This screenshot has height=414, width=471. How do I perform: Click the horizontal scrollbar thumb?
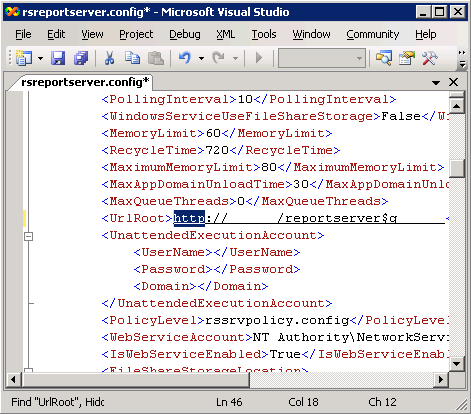pyautogui.click(x=135, y=379)
